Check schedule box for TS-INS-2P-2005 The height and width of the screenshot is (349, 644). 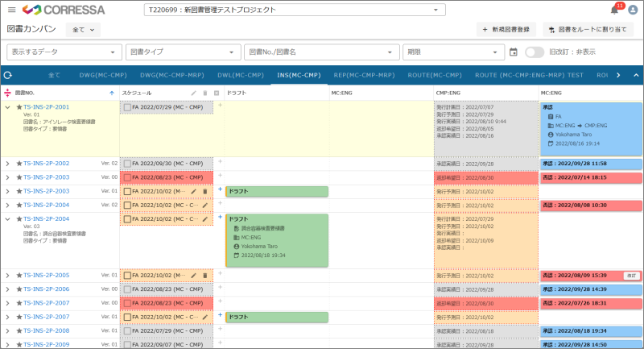127,276
